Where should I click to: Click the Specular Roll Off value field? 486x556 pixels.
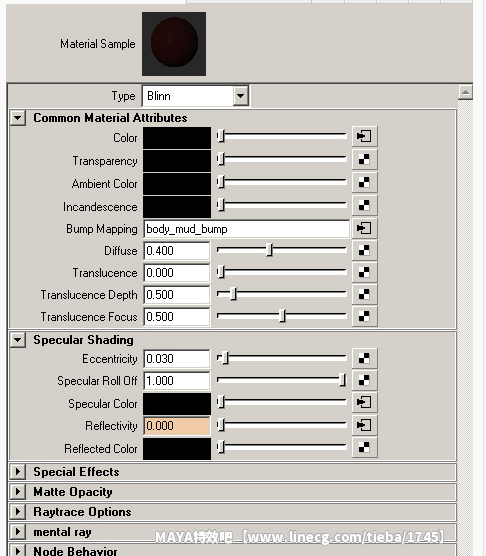[x=177, y=381]
